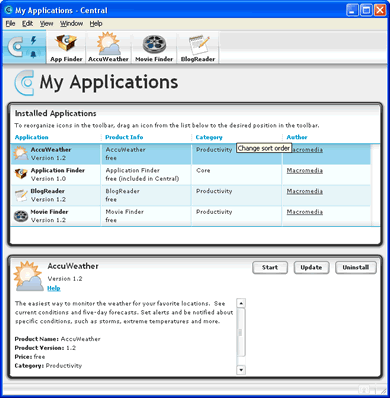
Task: Open the Help menu
Action: coord(96,24)
